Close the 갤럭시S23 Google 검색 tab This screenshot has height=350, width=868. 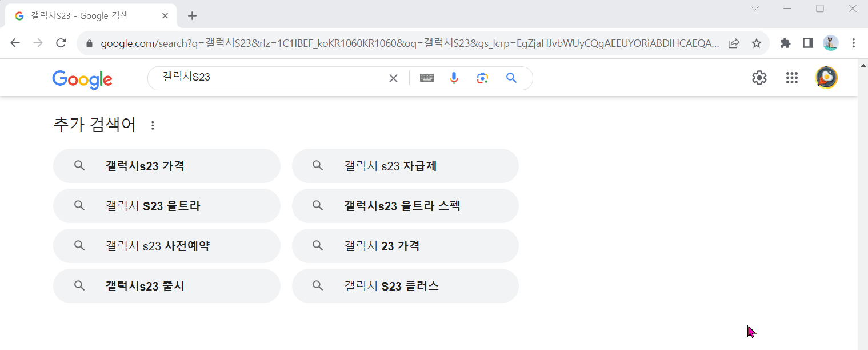point(165,16)
